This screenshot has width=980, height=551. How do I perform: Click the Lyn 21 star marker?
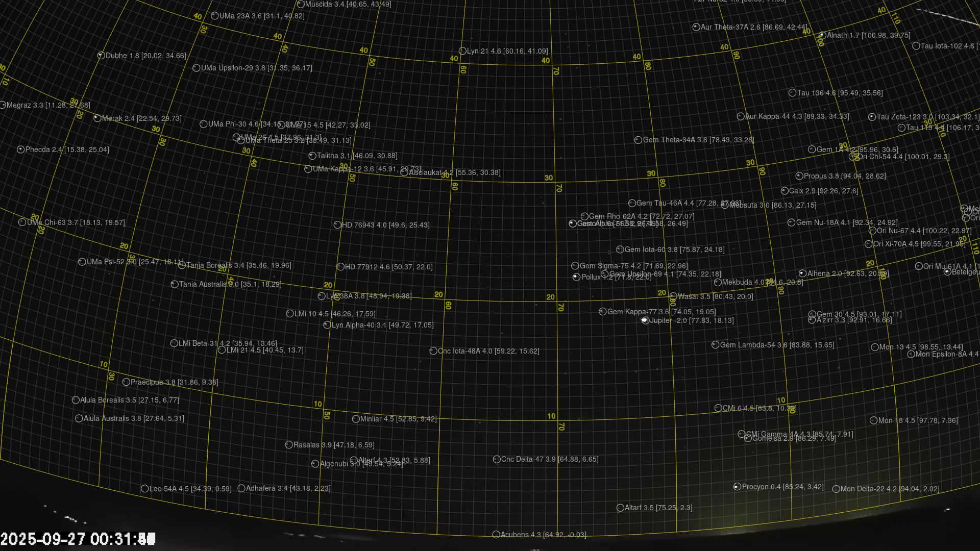pos(462,51)
